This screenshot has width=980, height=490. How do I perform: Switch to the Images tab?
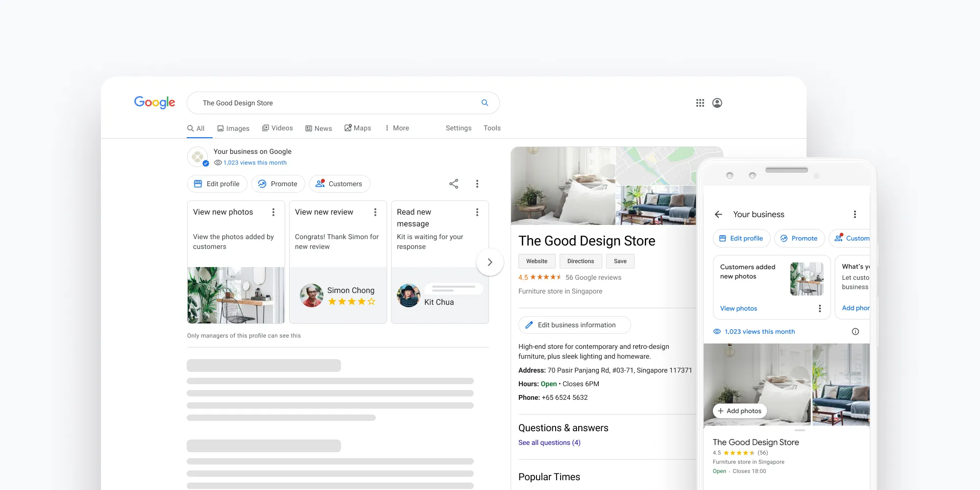(x=233, y=128)
